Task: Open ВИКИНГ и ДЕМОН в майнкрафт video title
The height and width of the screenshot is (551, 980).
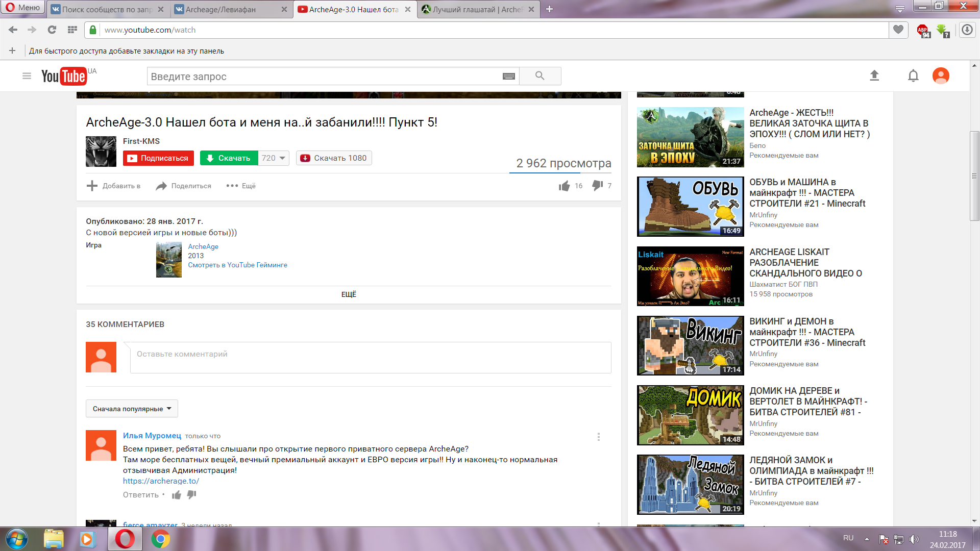Action: point(807,332)
